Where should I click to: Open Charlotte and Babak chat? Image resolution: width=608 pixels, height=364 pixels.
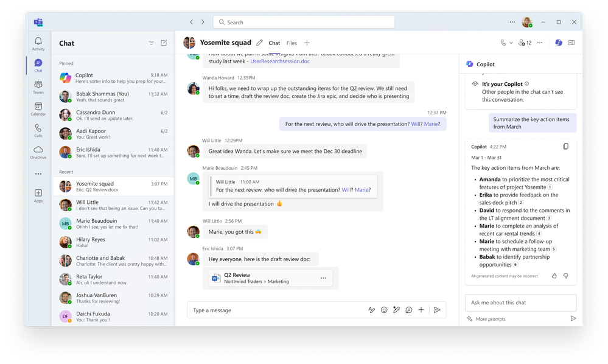tap(113, 261)
